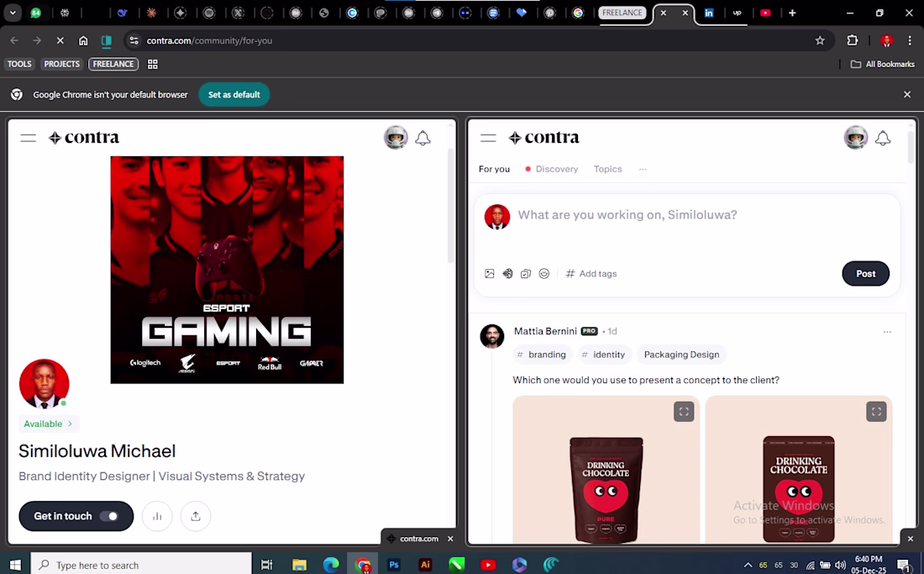Focus the 'What are you working on' field
This screenshot has width=924, height=574.
pos(627,215)
